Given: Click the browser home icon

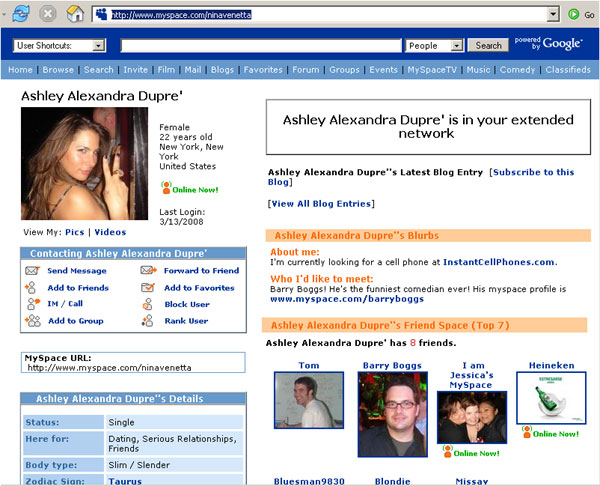Looking at the screenshot, I should tap(75, 14).
